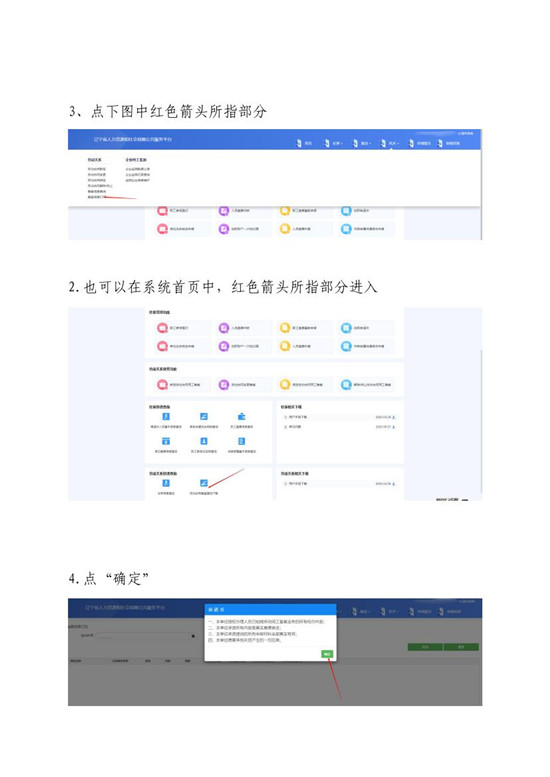Open the select box left of the 承诺书 dialog
The image size is (550, 777).
(146, 636)
